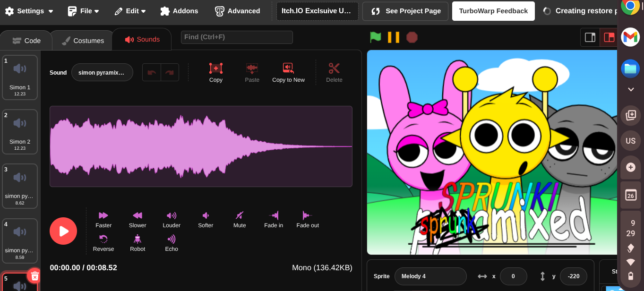This screenshot has height=291, width=644.
Task: Open the calendar date 26 icon
Action: click(x=630, y=195)
